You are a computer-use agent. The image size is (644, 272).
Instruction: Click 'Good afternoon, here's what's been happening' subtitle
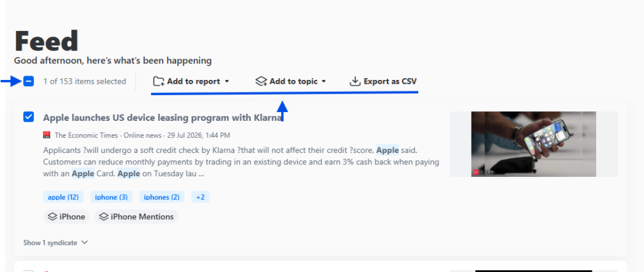113,61
